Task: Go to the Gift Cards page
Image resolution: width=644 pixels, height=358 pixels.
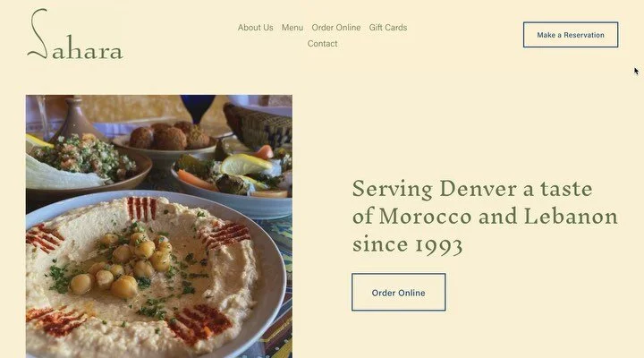Action: pos(388,28)
